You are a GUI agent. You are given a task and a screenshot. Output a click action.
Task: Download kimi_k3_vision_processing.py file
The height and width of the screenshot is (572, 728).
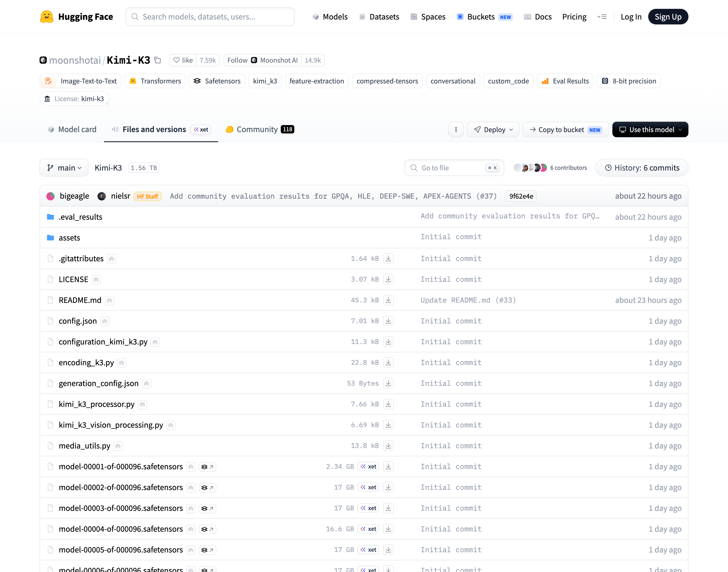coord(388,425)
